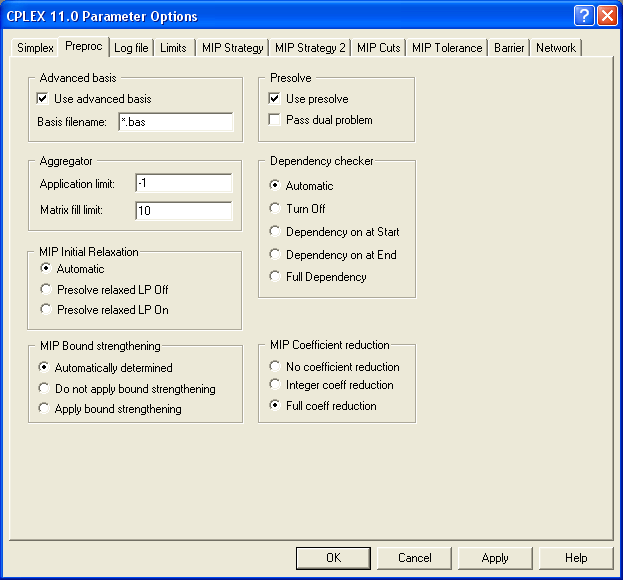The width and height of the screenshot is (623, 580).
Task: Switch to the Barrier tab
Action: pyautogui.click(x=509, y=48)
